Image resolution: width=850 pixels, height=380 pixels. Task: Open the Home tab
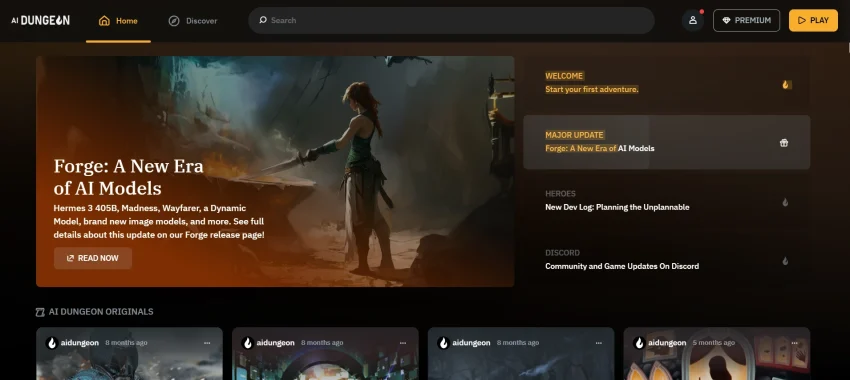point(118,21)
